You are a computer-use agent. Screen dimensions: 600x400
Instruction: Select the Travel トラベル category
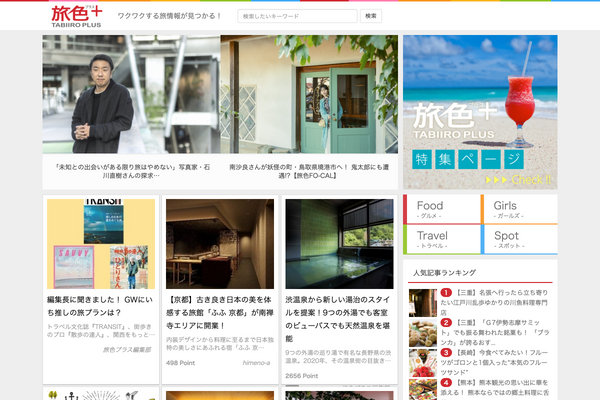click(x=441, y=240)
